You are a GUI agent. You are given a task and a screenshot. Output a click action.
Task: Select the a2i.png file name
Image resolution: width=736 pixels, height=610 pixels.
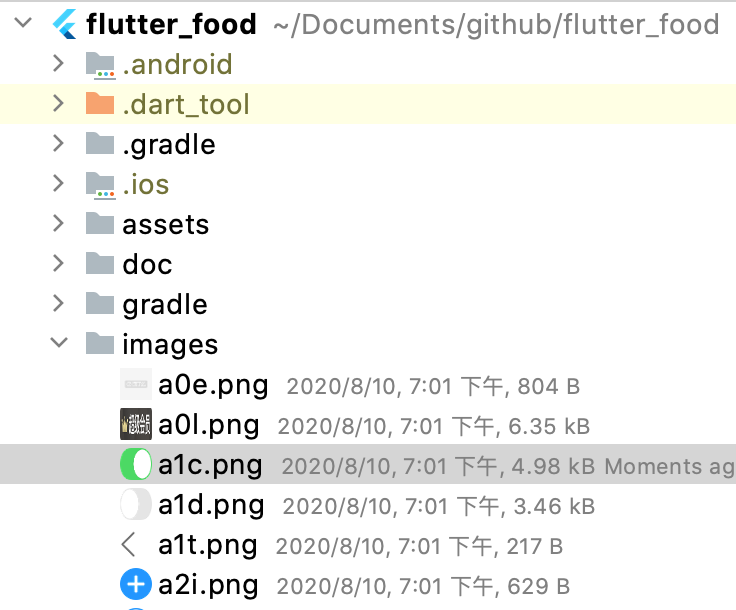208,585
